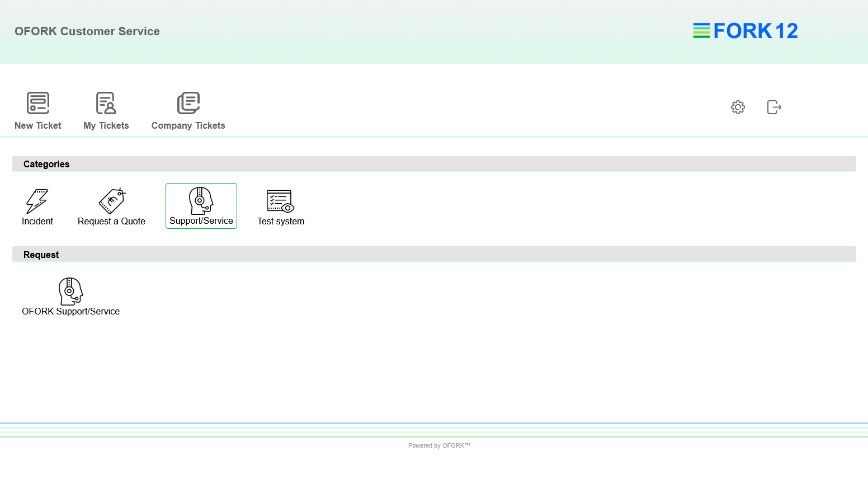Click the FORK12 logo
Image resolution: width=868 pixels, height=484 pixels.
click(x=746, y=30)
